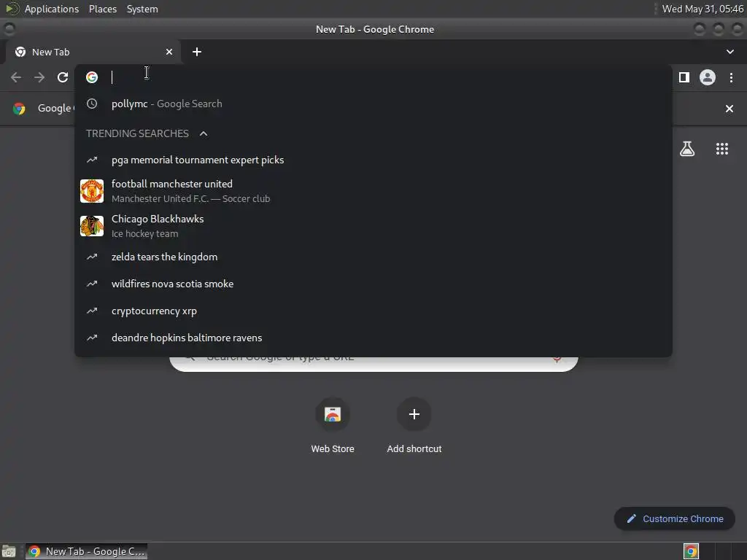Click the browser back arrow
The width and height of the screenshot is (747, 560).
(16, 77)
